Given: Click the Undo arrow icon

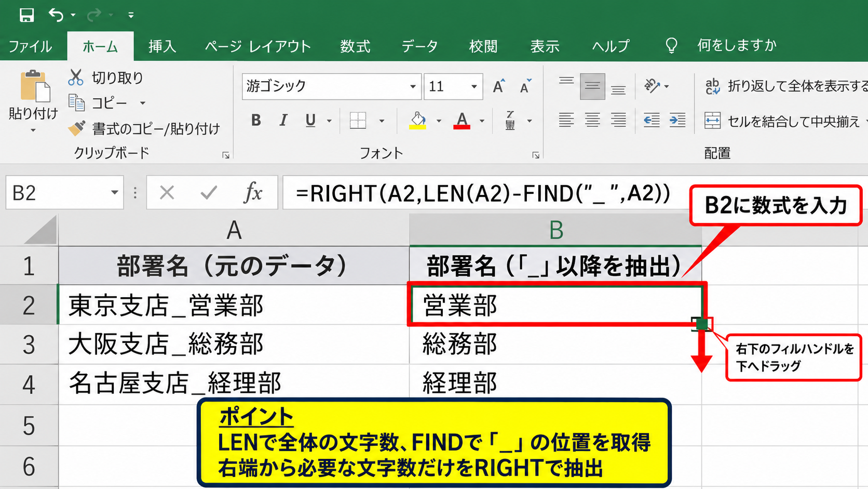Looking at the screenshot, I should [x=56, y=15].
